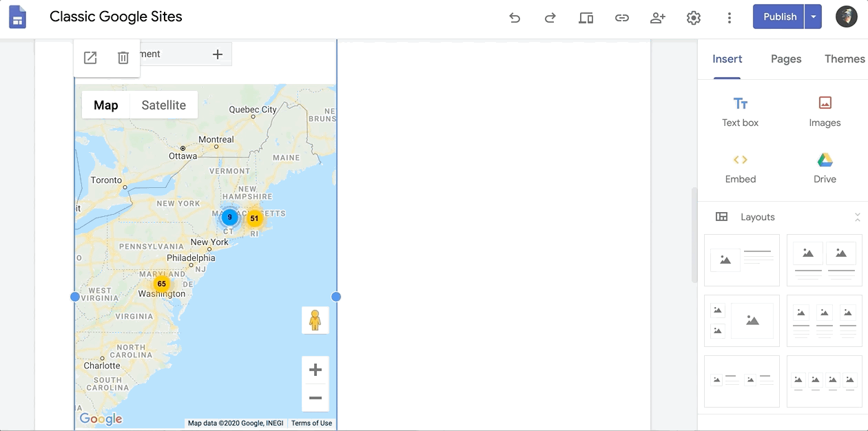The height and width of the screenshot is (431, 868).
Task: Choose the two images with captions layout
Action: click(x=825, y=260)
